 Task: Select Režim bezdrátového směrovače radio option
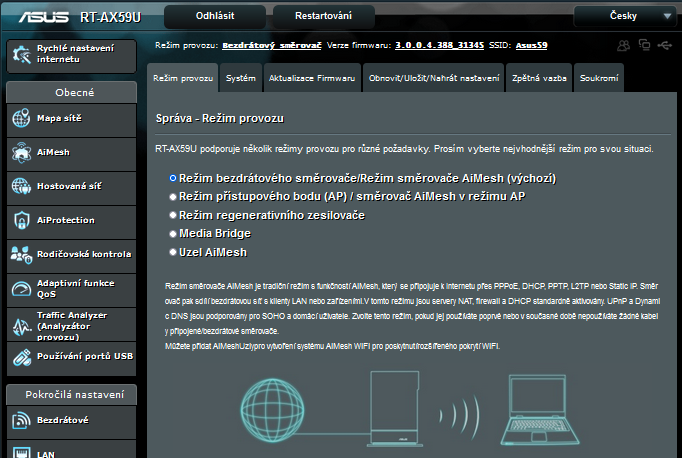173,178
